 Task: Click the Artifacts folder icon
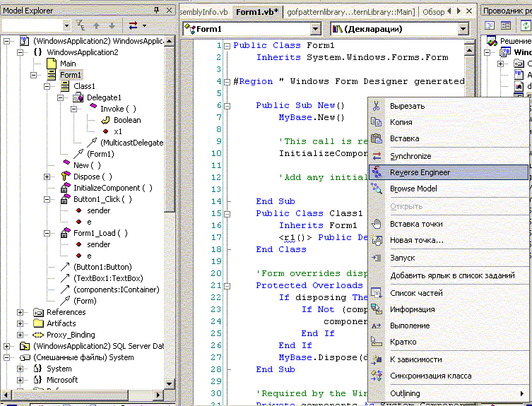tap(38, 323)
